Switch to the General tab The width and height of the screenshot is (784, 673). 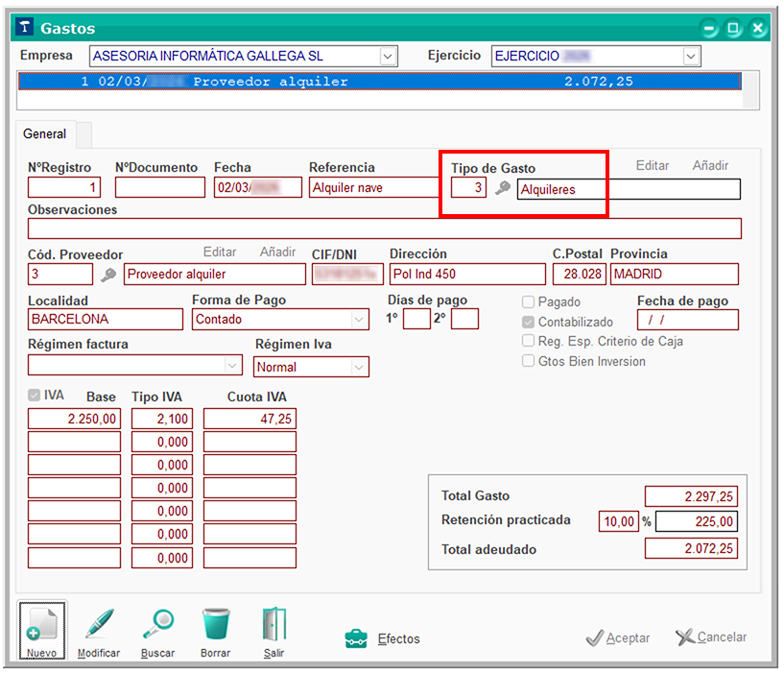coord(45,134)
